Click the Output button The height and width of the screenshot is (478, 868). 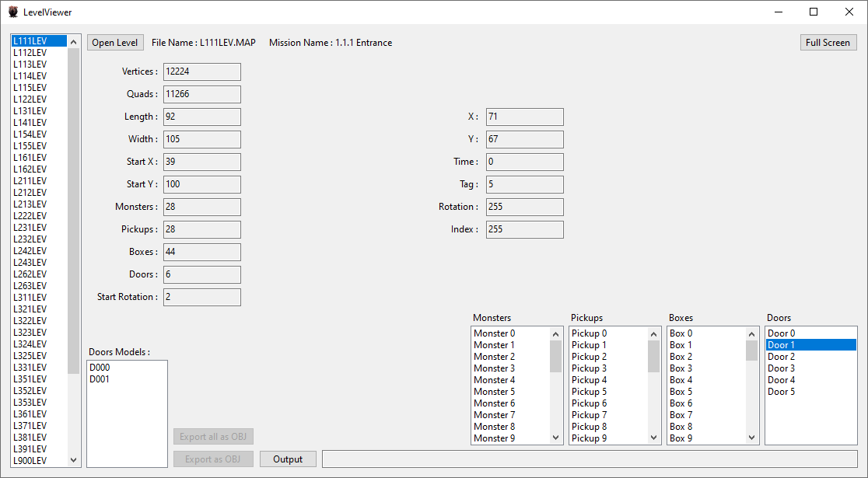[288, 459]
